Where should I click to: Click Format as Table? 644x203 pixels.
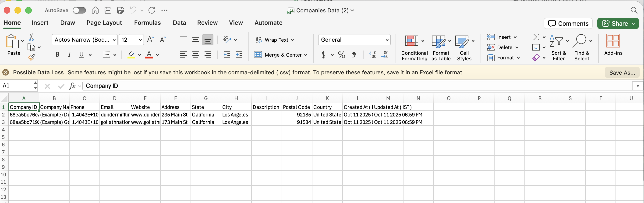441,47
